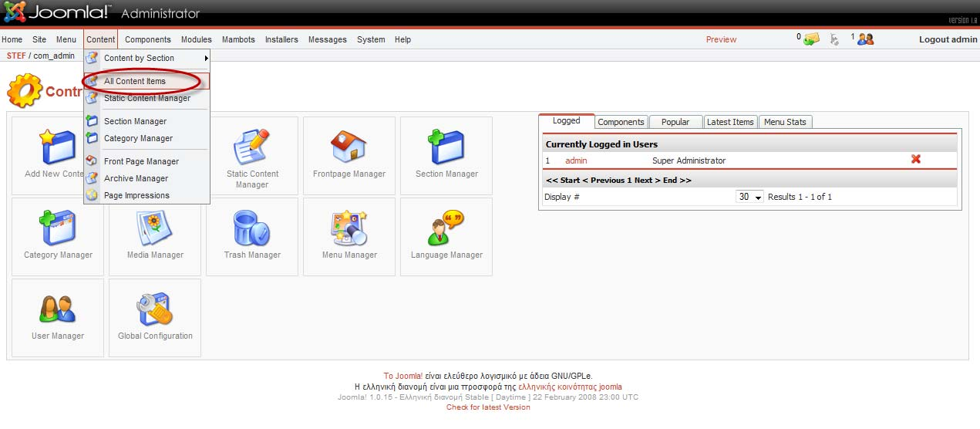Open the Help menu
Viewport: 980px width, 429px height.
pyautogui.click(x=402, y=39)
